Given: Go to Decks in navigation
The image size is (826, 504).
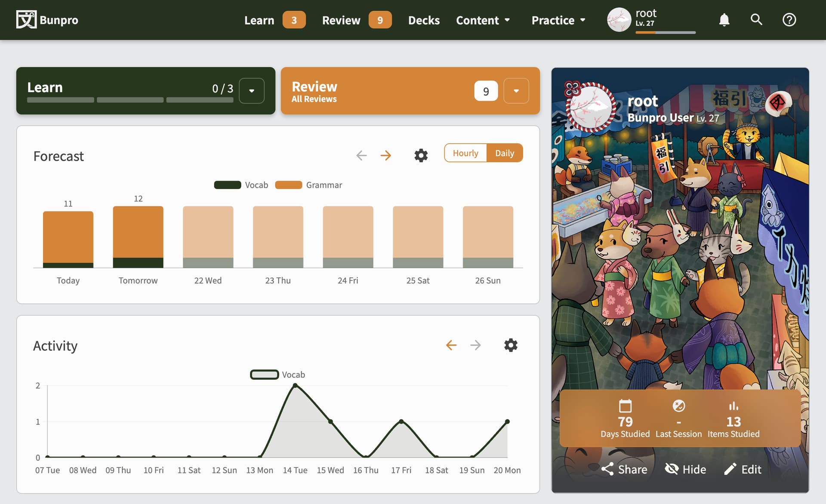Looking at the screenshot, I should tap(423, 20).
